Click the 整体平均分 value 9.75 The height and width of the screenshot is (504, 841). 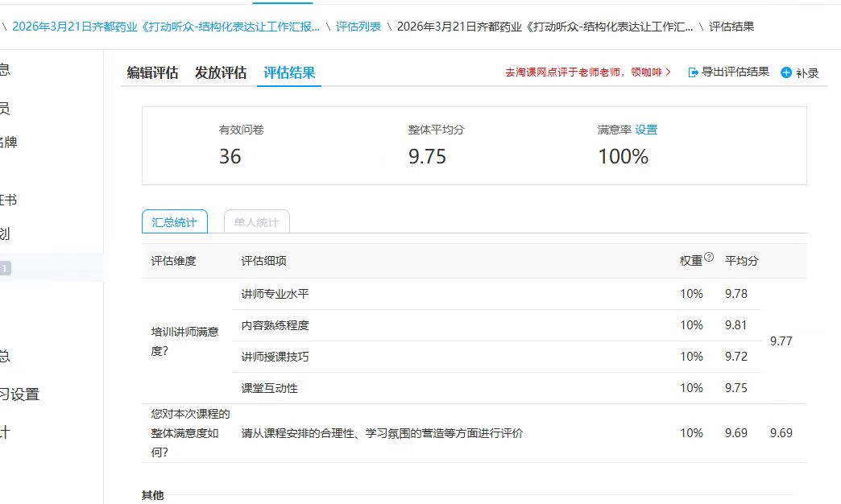click(x=427, y=156)
